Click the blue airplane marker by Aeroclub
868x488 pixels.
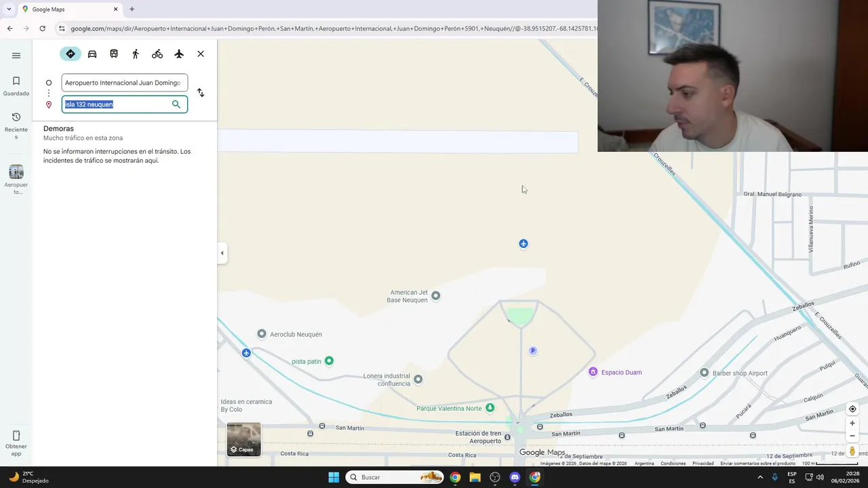click(246, 353)
